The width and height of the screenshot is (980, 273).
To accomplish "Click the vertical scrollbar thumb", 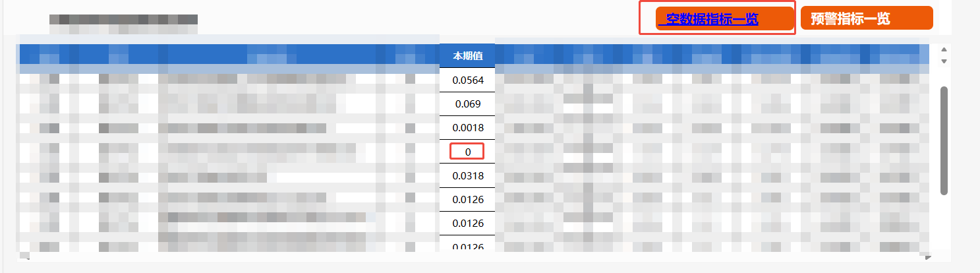I will (944, 140).
